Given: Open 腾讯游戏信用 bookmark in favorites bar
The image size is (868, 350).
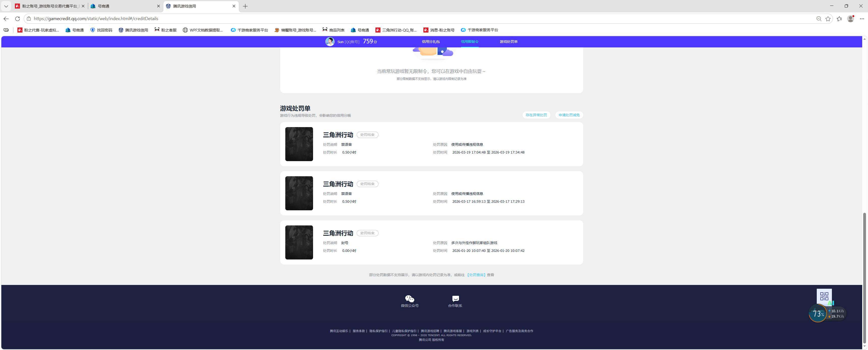Looking at the screenshot, I should tap(133, 30).
